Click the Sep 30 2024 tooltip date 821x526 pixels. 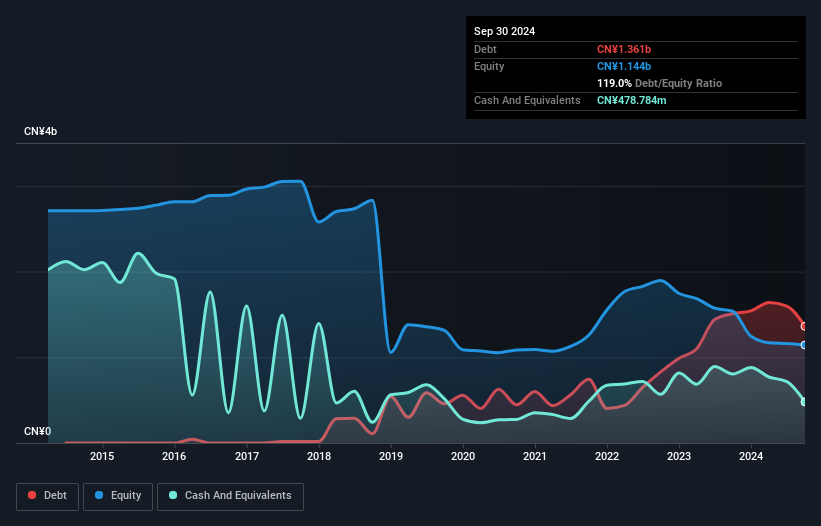click(504, 31)
